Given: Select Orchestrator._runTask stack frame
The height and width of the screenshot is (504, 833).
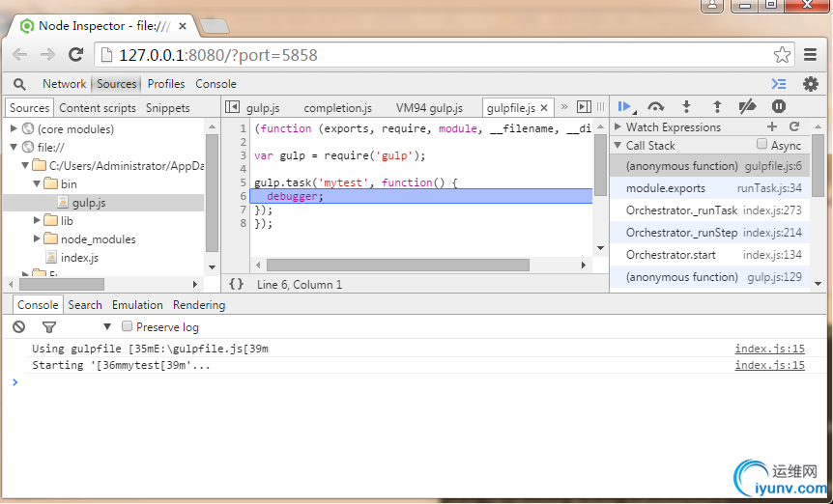Looking at the screenshot, I should click(709, 210).
